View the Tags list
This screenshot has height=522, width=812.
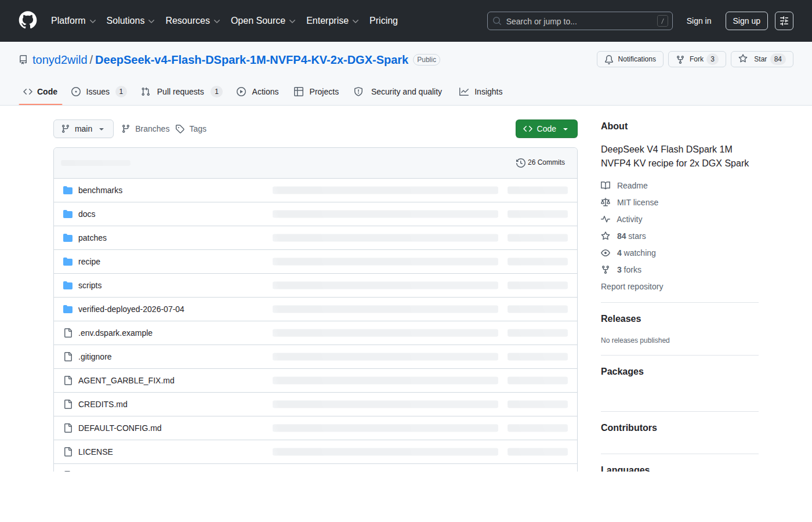[191, 129]
